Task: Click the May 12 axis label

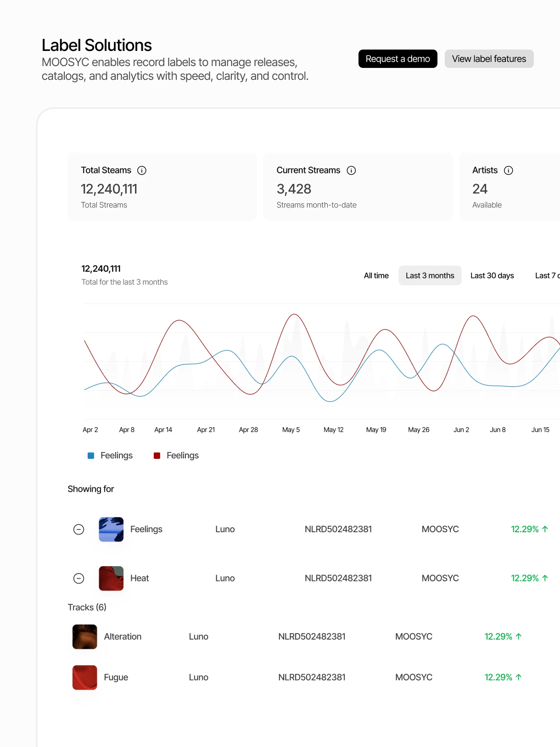Action: (334, 430)
